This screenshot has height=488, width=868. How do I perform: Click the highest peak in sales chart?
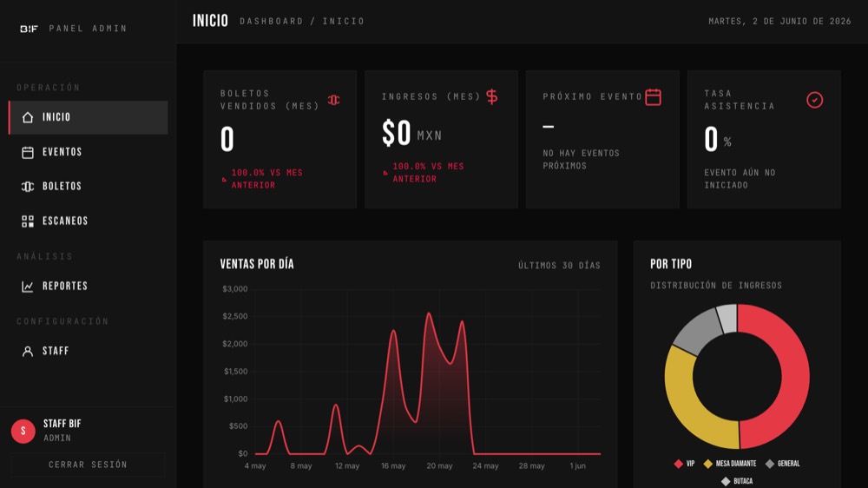click(x=429, y=313)
